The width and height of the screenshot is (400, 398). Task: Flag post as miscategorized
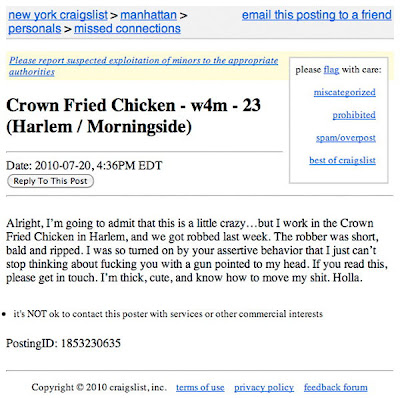point(345,92)
